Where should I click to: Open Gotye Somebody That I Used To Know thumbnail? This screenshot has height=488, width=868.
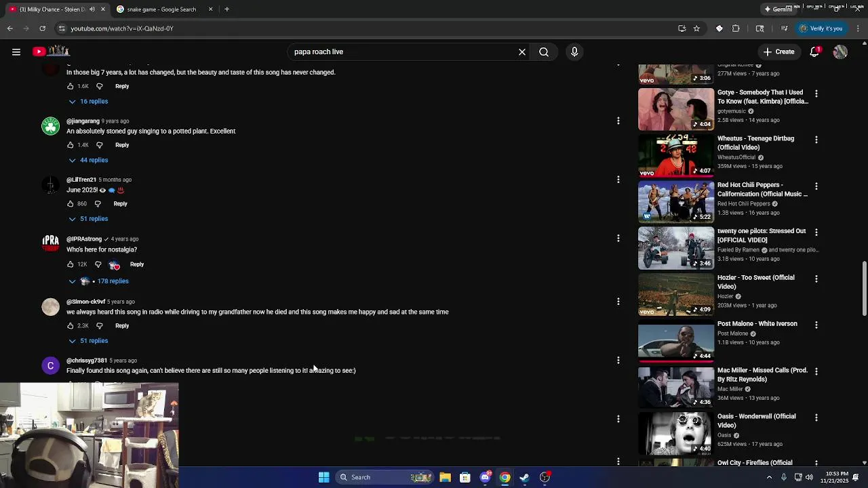[x=675, y=109]
